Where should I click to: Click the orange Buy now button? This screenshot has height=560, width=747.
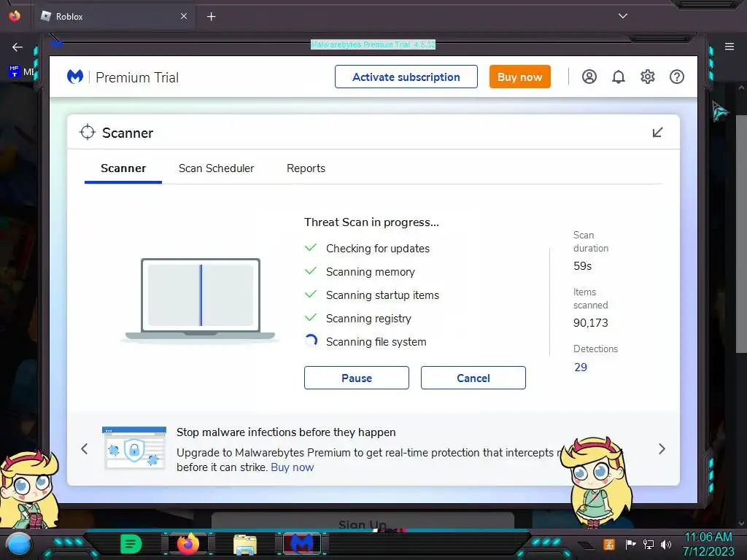519,77
